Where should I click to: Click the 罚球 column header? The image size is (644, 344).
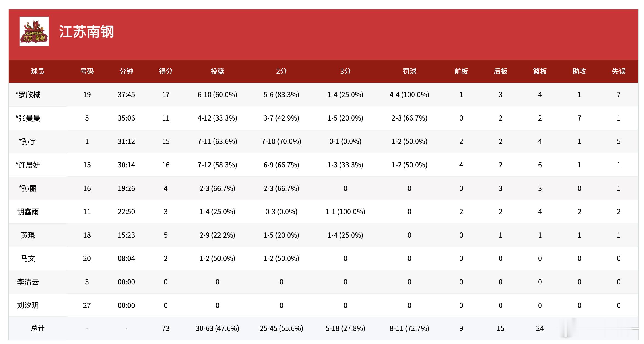[x=409, y=71]
